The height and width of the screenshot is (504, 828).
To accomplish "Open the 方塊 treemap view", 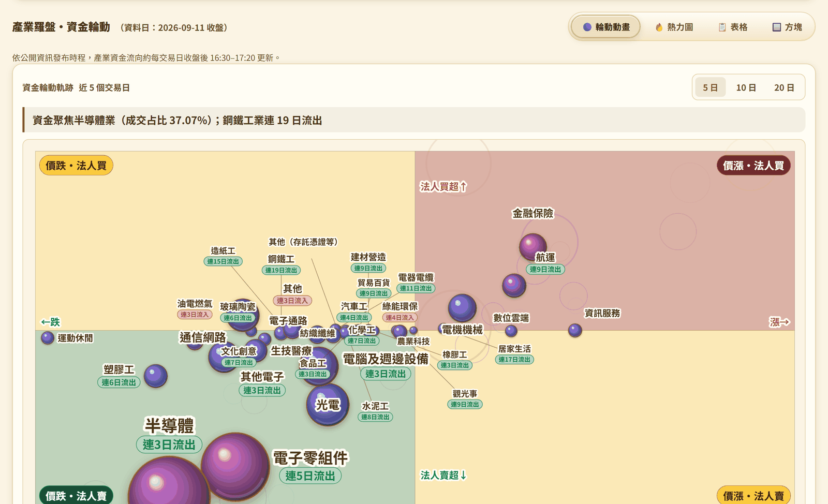I will (787, 27).
